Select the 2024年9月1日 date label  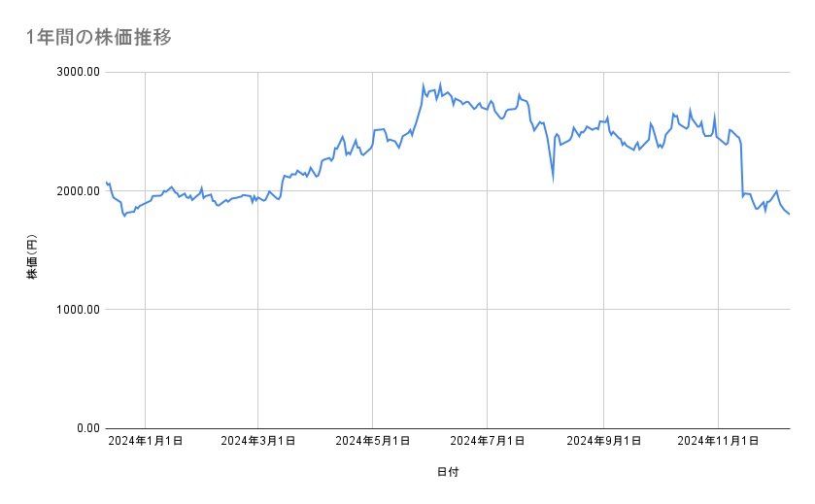click(604, 442)
